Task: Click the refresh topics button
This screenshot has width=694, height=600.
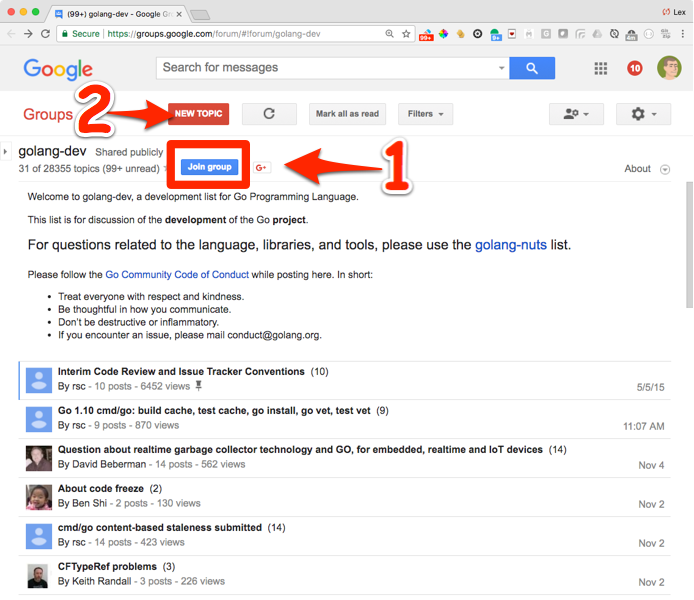Action: click(269, 114)
